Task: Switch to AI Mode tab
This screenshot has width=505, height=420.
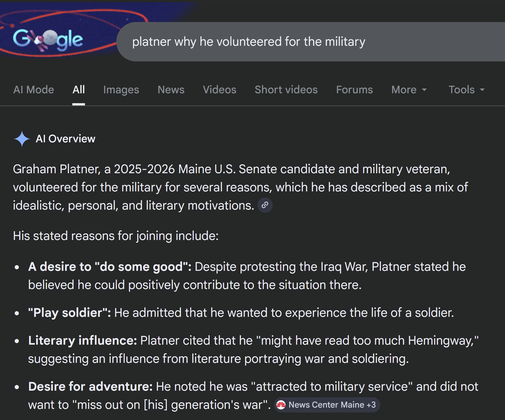Action: click(34, 90)
